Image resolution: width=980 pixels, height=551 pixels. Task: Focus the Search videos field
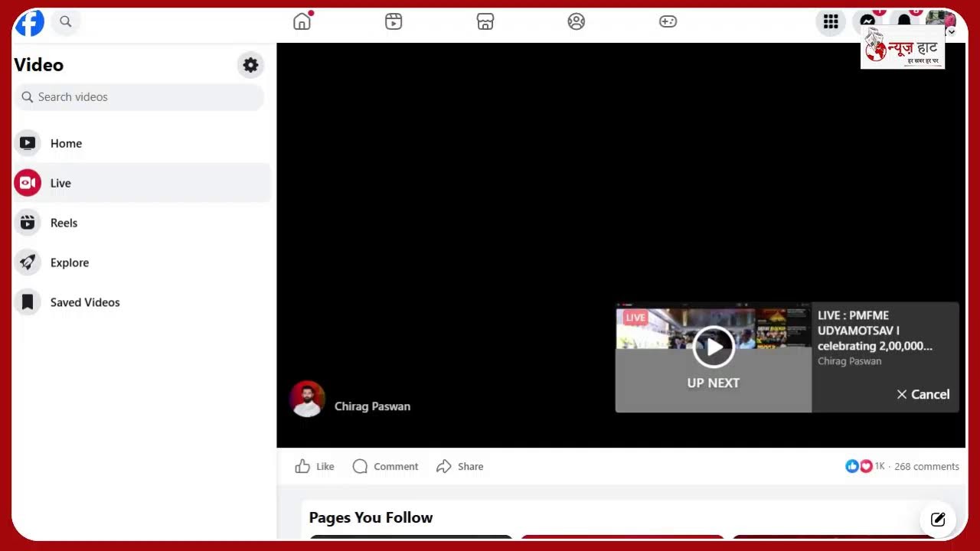coord(139,97)
